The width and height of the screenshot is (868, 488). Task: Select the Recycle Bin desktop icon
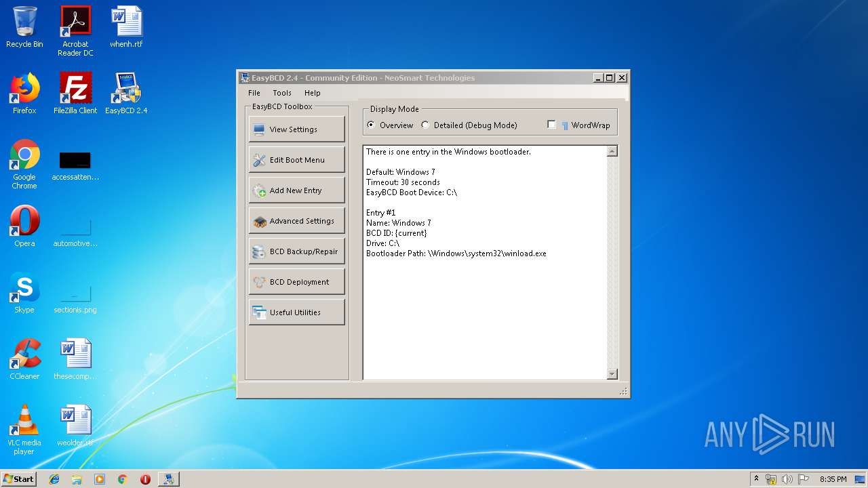pyautogui.click(x=24, y=28)
